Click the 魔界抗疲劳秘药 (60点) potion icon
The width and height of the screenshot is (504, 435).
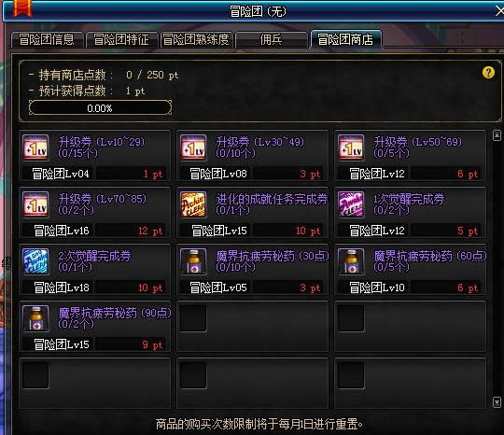click(351, 261)
